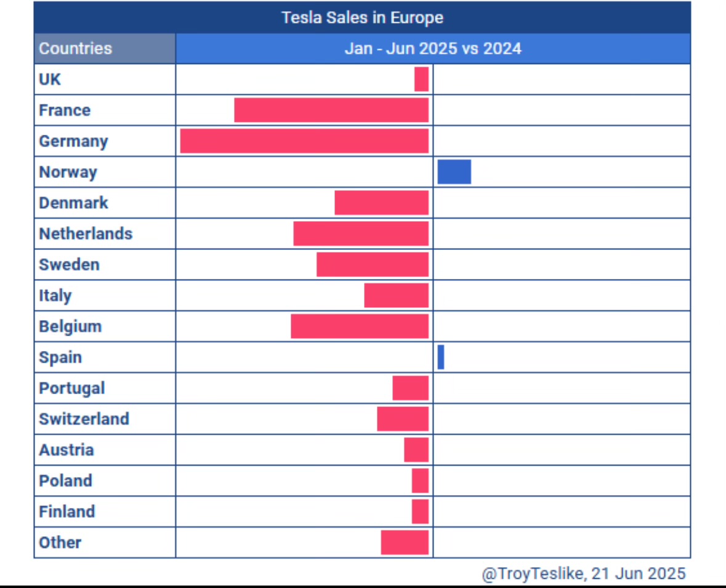Click the Germany red sales bar
This screenshot has width=726, height=588.
point(304,141)
